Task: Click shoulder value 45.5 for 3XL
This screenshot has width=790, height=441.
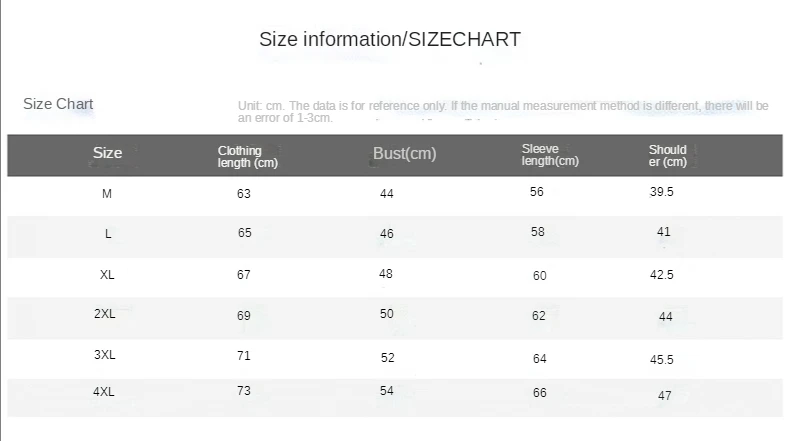Action: (x=662, y=359)
